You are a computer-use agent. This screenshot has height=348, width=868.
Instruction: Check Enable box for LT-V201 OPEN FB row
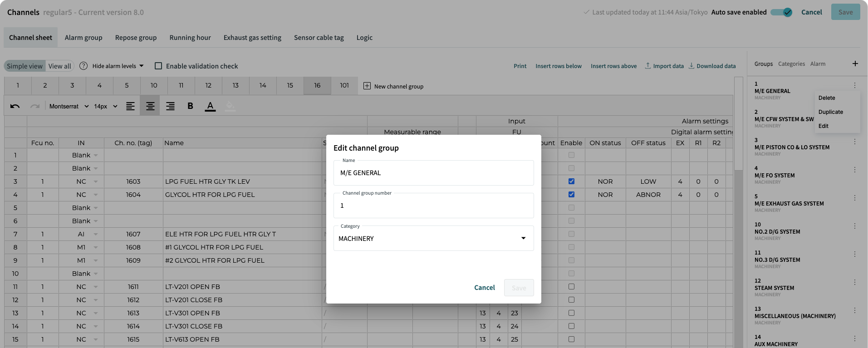[571, 287]
